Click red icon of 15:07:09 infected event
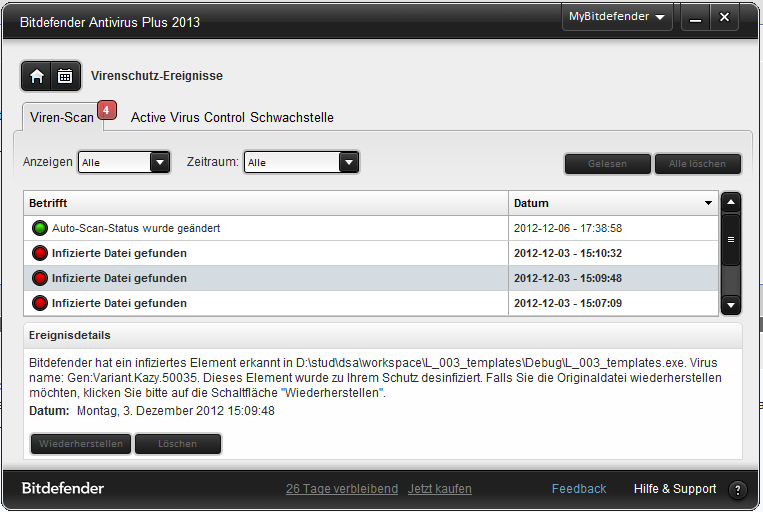This screenshot has height=512, width=763. click(x=40, y=303)
